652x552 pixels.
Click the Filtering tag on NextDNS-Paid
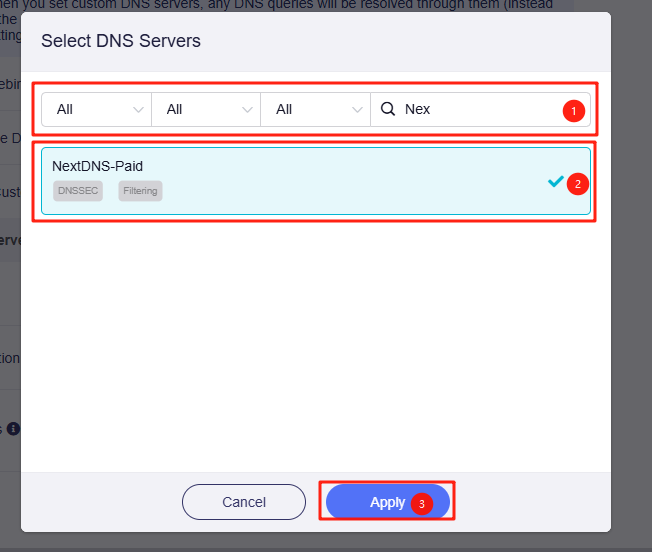pos(140,190)
